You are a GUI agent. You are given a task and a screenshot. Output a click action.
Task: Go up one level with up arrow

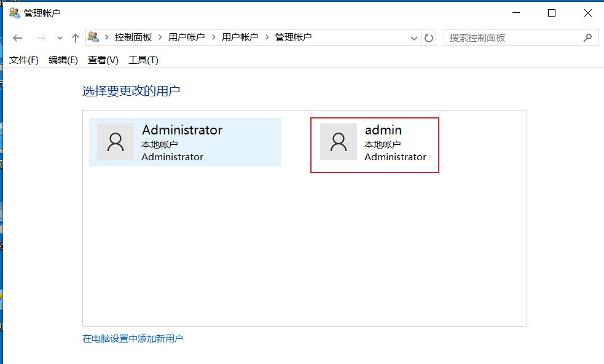pos(76,38)
